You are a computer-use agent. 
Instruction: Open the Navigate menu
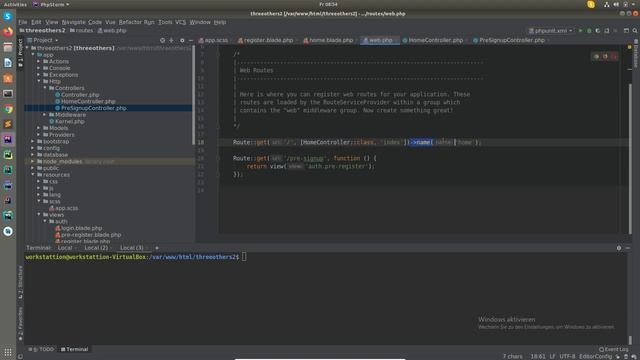pyautogui.click(x=73, y=22)
